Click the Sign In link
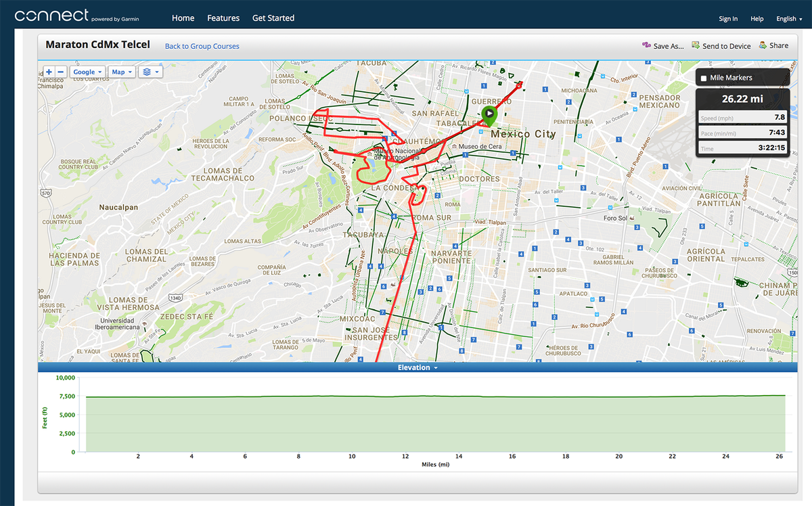This screenshot has width=812, height=506. [x=728, y=19]
